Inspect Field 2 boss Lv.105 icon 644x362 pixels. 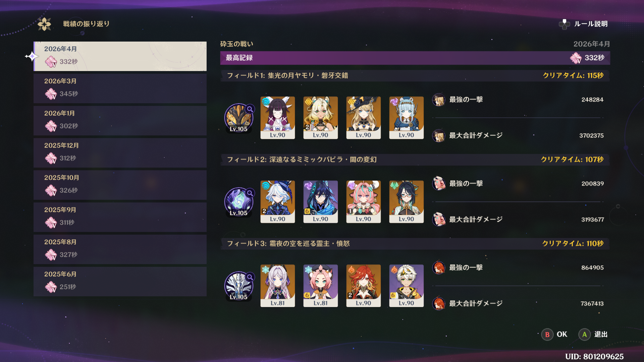pyautogui.click(x=238, y=202)
